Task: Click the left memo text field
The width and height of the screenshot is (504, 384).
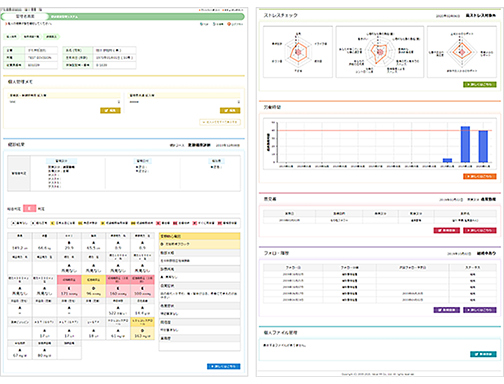Action: 64,102
